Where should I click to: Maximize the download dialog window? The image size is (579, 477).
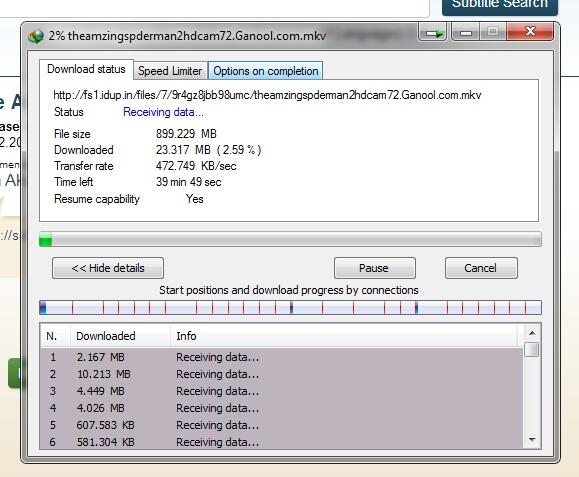pyautogui.click(x=493, y=32)
